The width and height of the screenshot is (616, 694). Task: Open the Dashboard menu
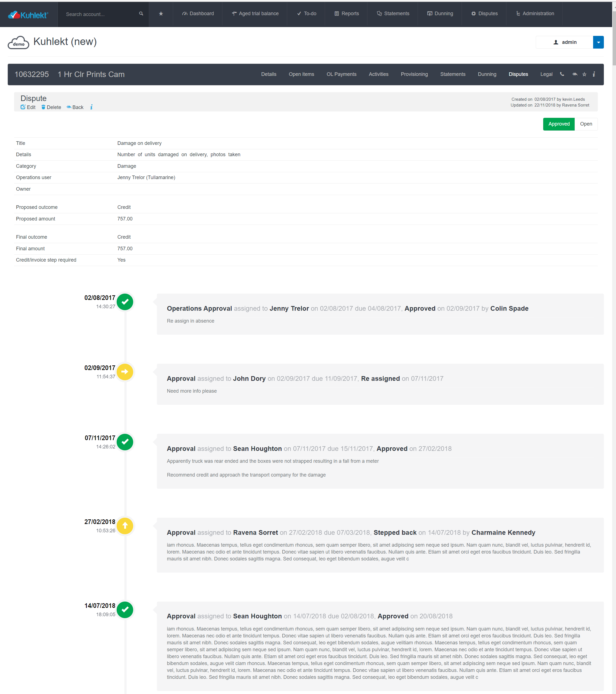pyautogui.click(x=198, y=14)
